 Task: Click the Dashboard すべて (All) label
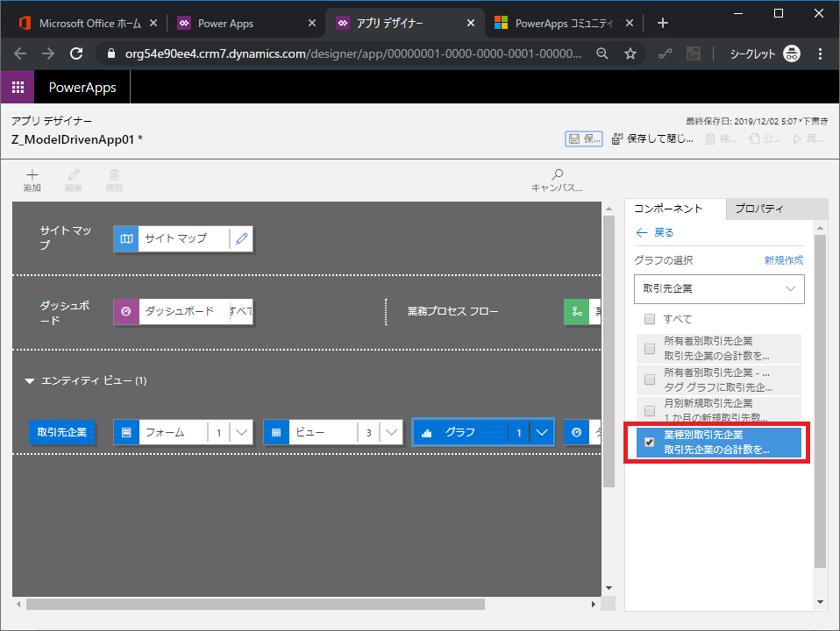241,311
